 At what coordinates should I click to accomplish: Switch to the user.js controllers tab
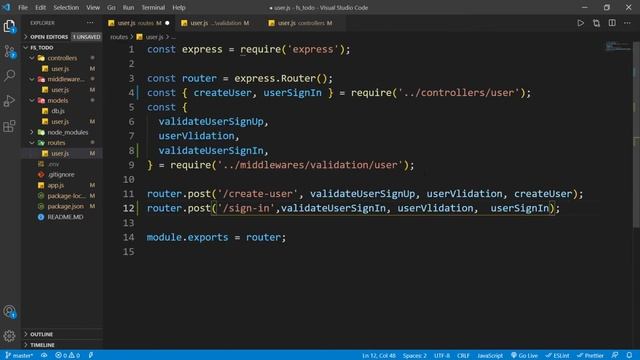click(x=304, y=23)
